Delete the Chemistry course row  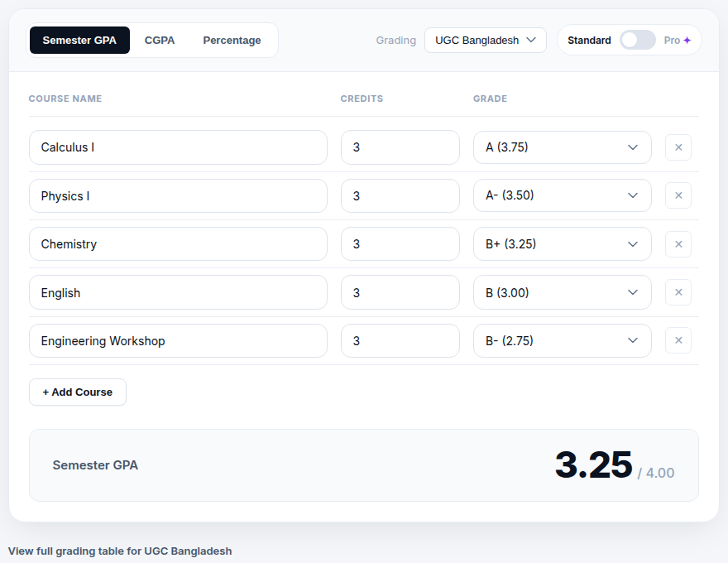(678, 244)
